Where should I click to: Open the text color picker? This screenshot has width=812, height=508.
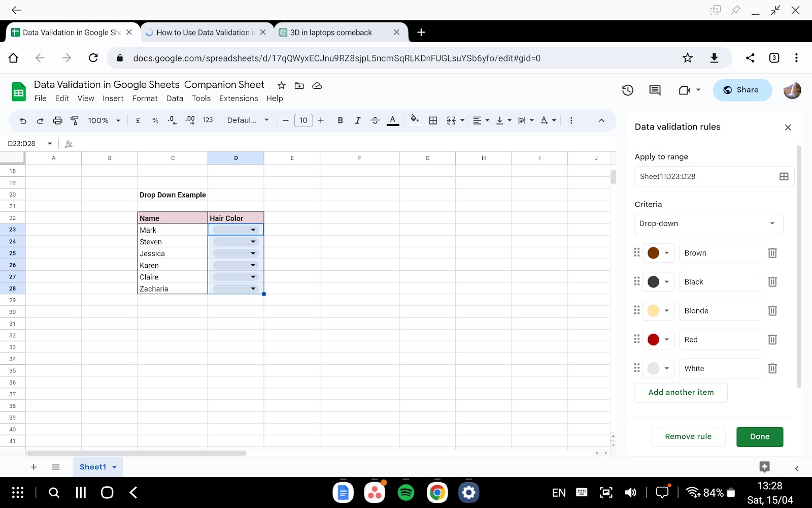[x=393, y=120]
